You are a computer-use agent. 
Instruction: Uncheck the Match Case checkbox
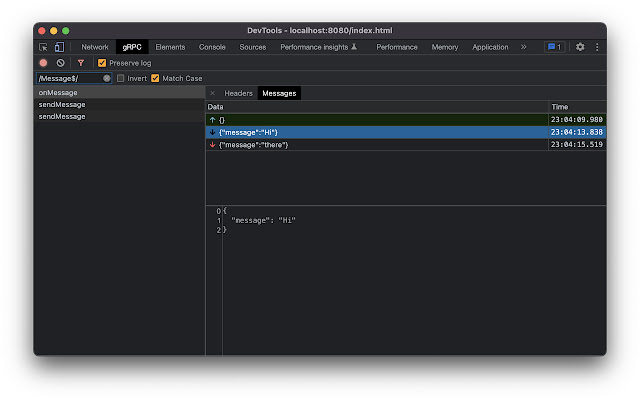155,78
